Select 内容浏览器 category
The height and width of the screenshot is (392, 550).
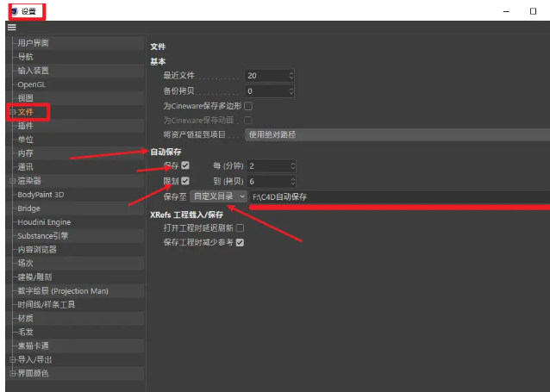(x=37, y=250)
